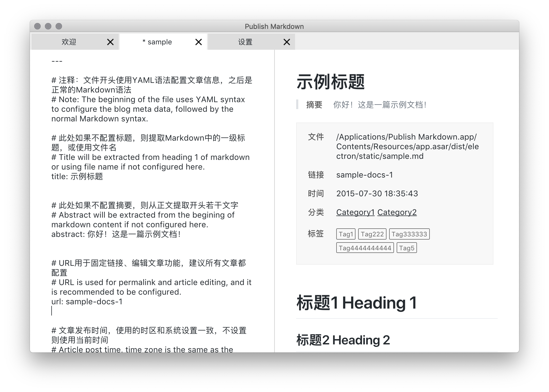Screen dimensions: 549x392
Task: Place cursor in title: 示例标题 line
Action: (x=77, y=176)
